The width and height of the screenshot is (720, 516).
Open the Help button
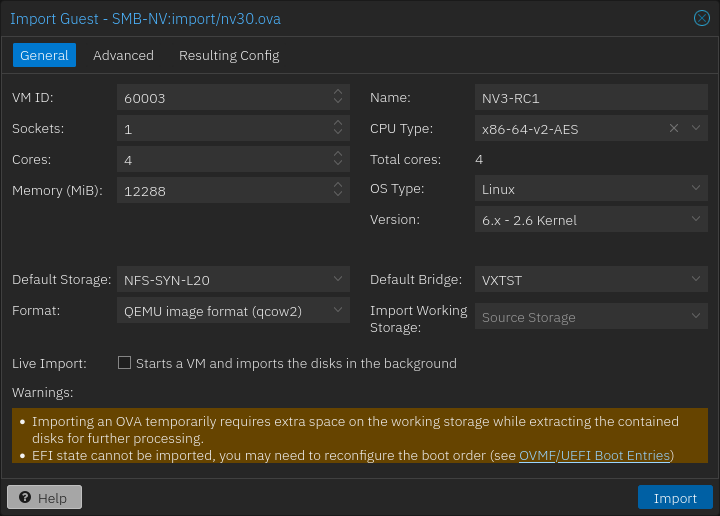click(x=44, y=498)
